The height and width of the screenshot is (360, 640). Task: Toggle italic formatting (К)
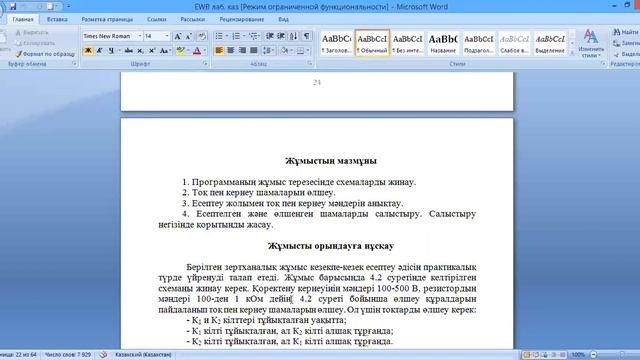pyautogui.click(x=99, y=51)
